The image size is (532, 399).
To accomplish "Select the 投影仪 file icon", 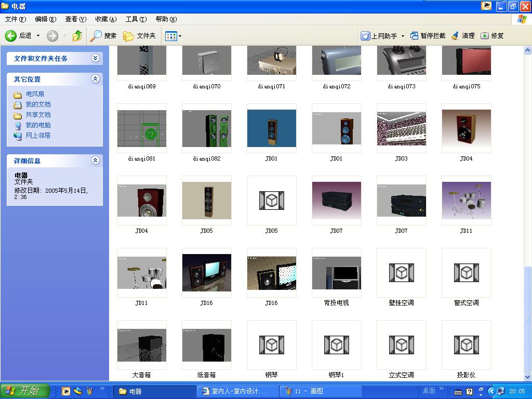I will (466, 345).
